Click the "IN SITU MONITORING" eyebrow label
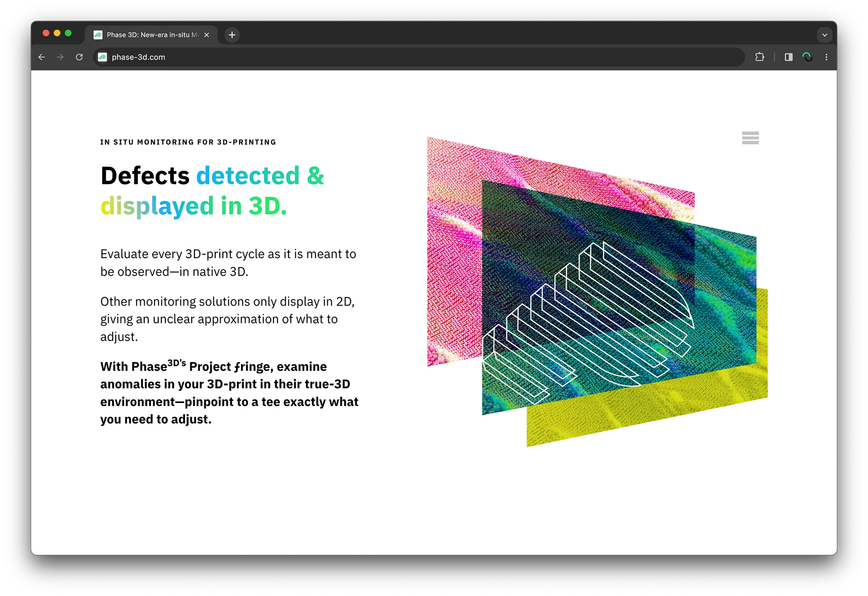 click(188, 142)
